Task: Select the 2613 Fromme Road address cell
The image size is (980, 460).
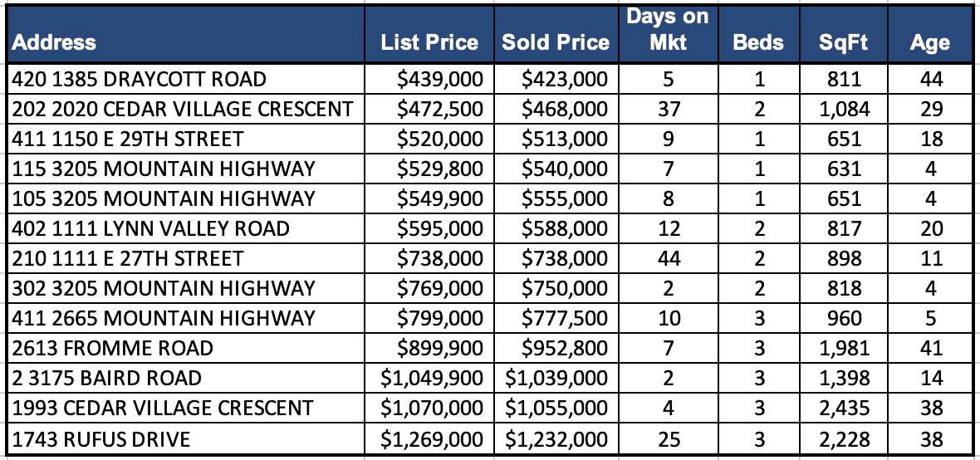Action: (x=113, y=348)
